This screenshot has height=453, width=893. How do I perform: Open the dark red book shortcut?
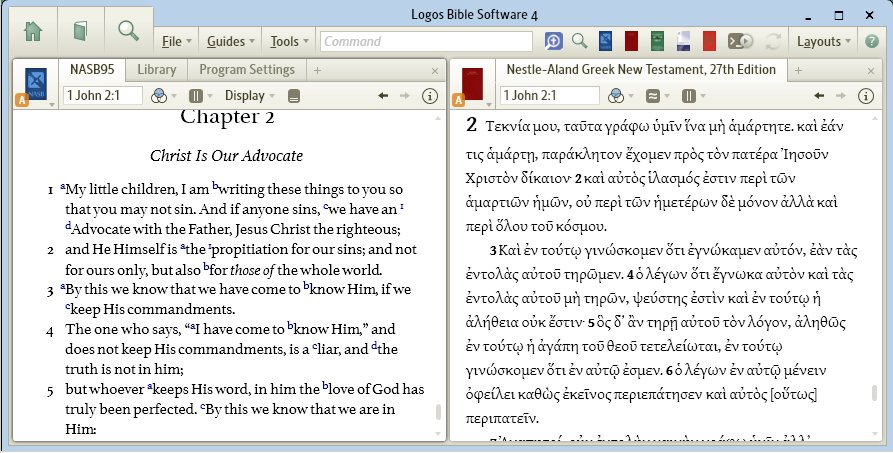[631, 41]
